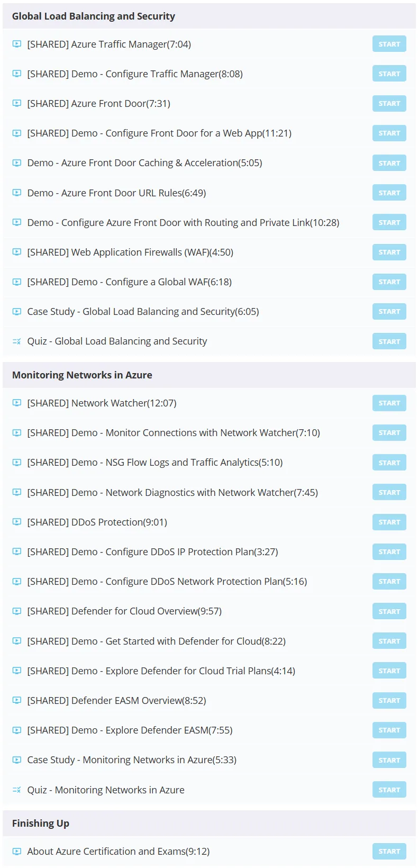The image size is (418, 868).
Task: Open Configure a Global WAF(6:18) lecture title
Action: (x=130, y=282)
